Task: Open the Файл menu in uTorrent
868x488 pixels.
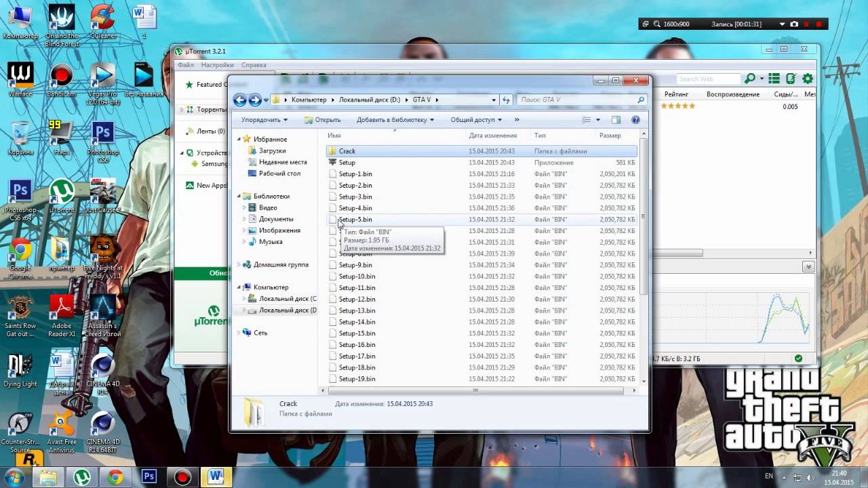Action: click(186, 65)
